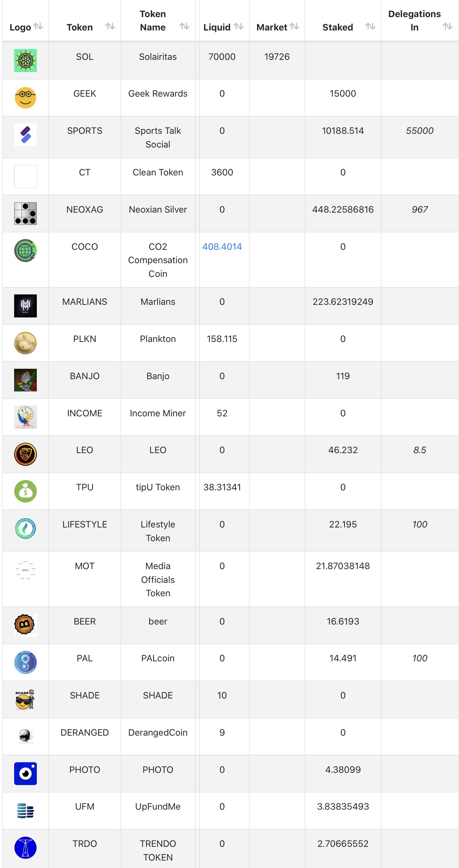The width and height of the screenshot is (459, 868).
Task: Click the GEEK smiley face logo
Action: coord(25,98)
